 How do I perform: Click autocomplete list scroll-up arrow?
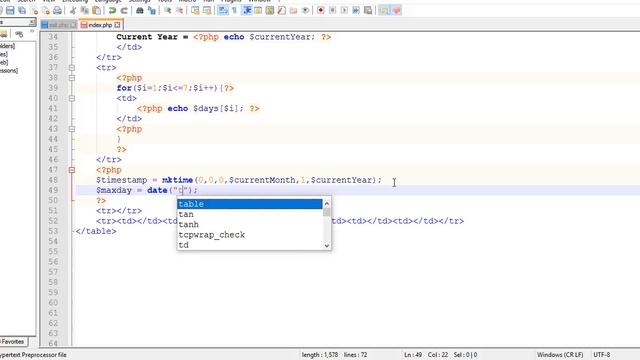327,203
